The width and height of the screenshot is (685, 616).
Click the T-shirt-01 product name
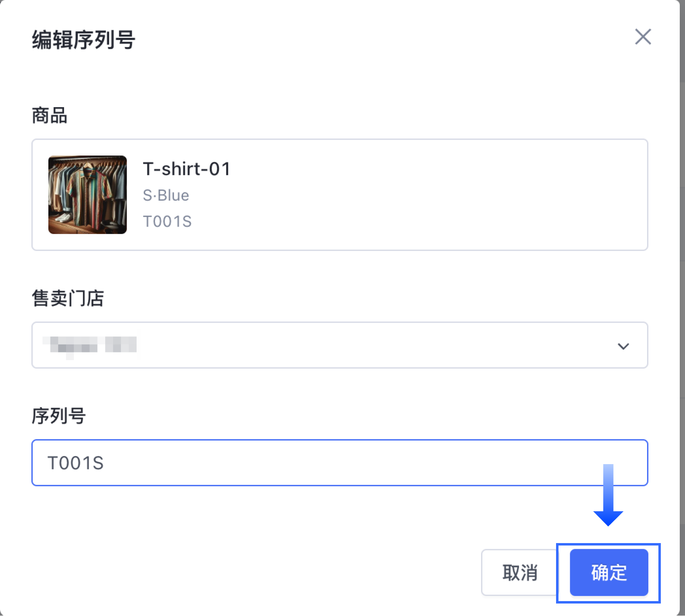(187, 169)
